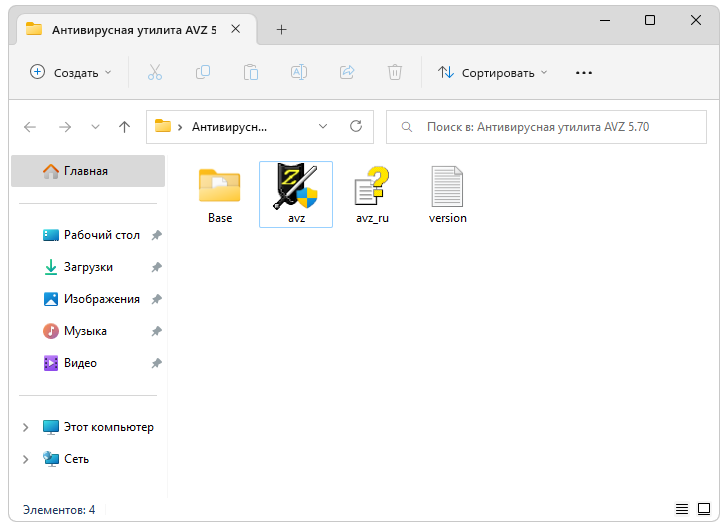Close the Антивирусная утилита AVZ tab
Screen dimensions: 724x529
click(x=235, y=29)
